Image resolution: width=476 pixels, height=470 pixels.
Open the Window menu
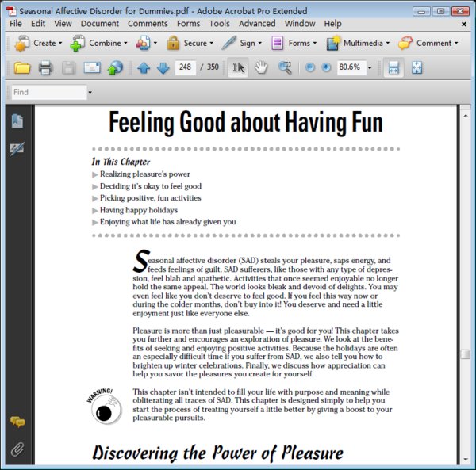click(x=300, y=23)
